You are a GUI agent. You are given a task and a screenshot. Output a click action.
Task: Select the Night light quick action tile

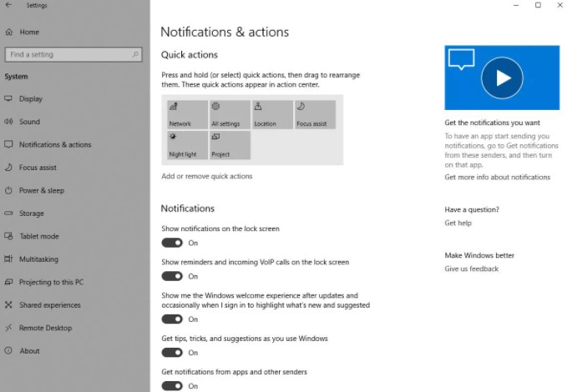[x=187, y=145]
